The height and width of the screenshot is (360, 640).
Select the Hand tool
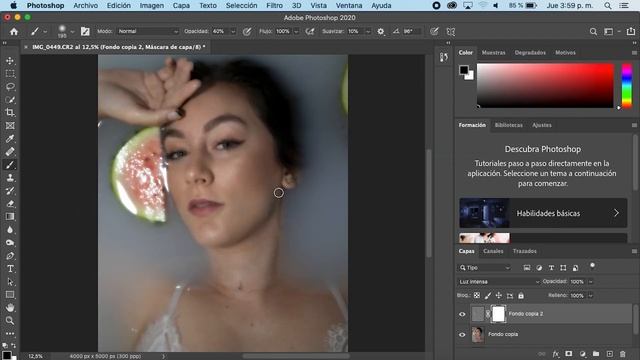point(10,307)
